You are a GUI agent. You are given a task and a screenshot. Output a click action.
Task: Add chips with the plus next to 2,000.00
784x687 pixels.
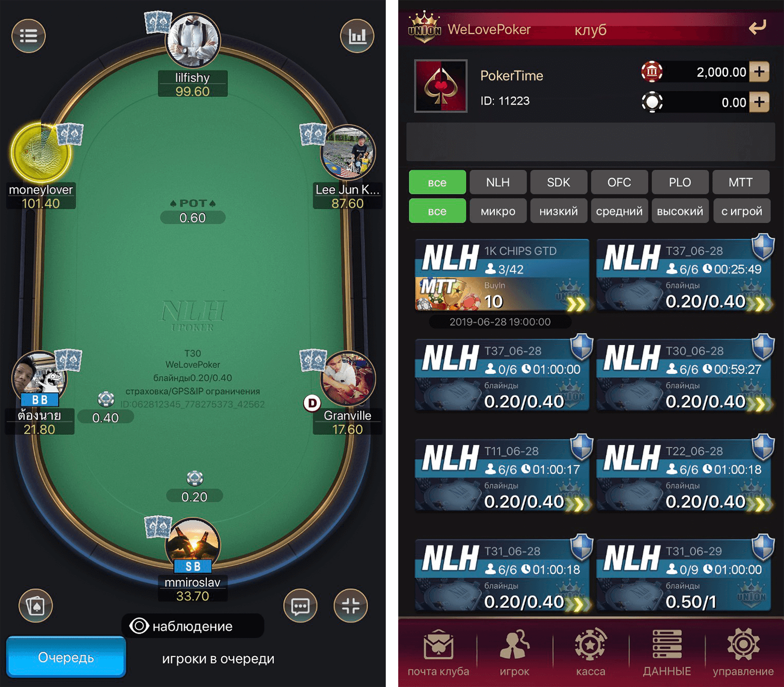point(759,72)
